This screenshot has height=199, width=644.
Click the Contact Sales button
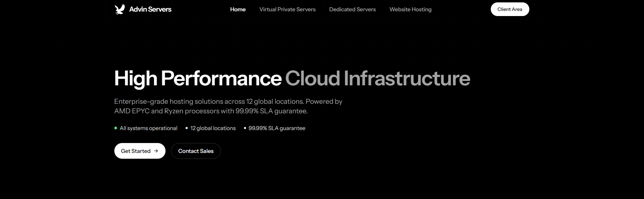196,151
